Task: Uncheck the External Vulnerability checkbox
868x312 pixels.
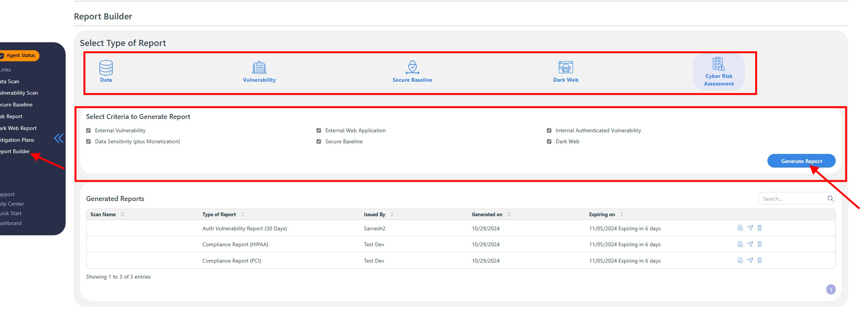Action: [x=88, y=130]
